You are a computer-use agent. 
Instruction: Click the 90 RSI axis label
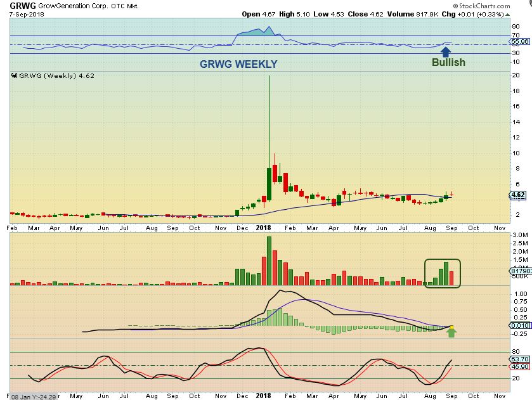click(516, 27)
